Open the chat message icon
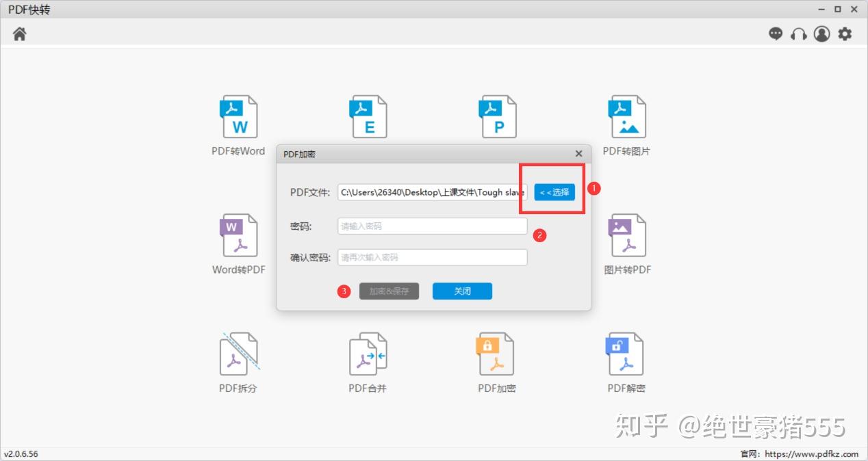This screenshot has height=461, width=868. (x=776, y=34)
